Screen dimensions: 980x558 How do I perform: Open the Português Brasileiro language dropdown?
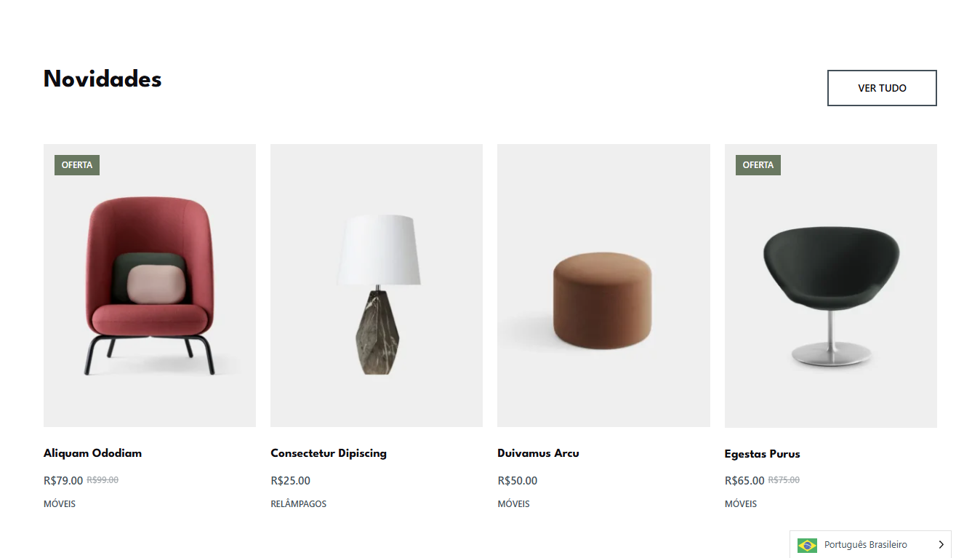(870, 545)
